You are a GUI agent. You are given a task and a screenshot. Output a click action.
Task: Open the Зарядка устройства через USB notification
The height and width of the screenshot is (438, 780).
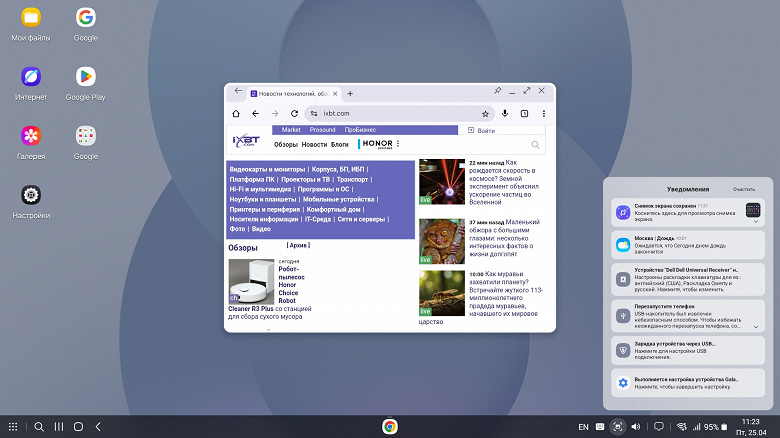pyautogui.click(x=687, y=350)
